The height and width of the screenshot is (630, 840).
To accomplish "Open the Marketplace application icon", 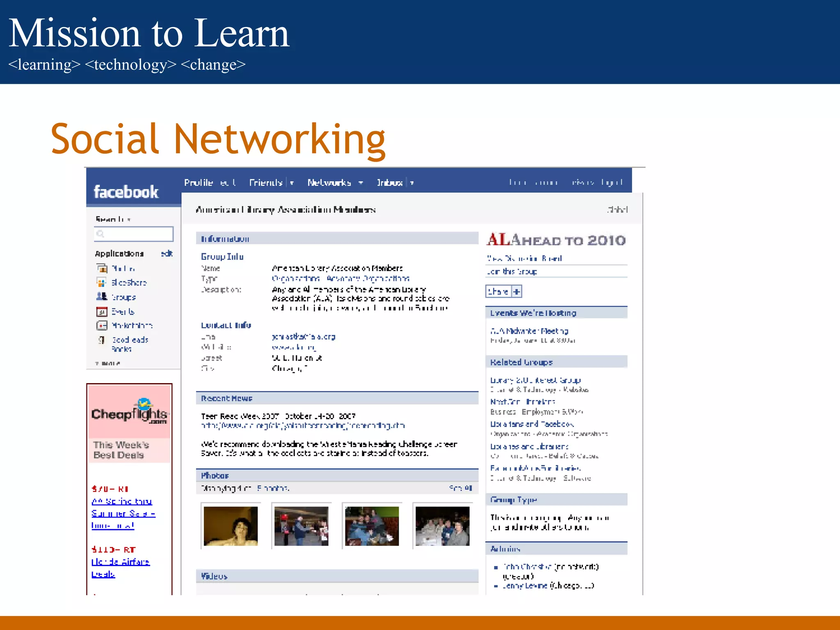I will [x=102, y=325].
